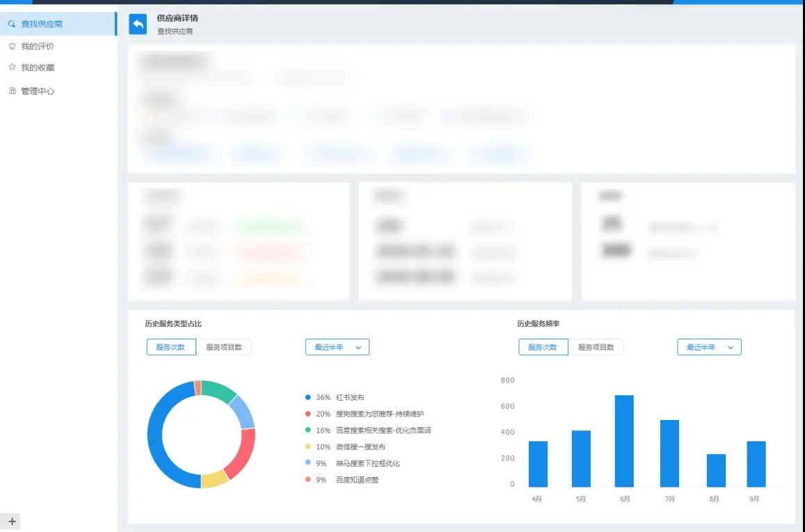
Task: Click the blue back arrow button
Action: pos(138,24)
